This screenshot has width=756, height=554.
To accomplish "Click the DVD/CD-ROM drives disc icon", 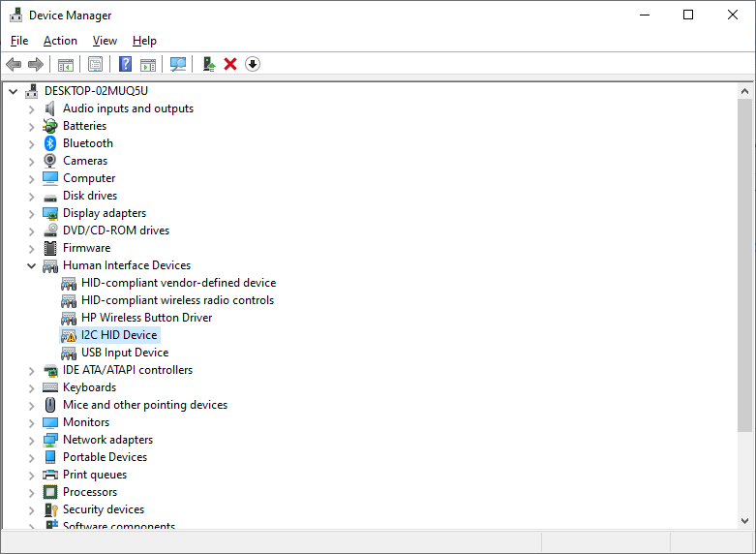I will [x=50, y=231].
